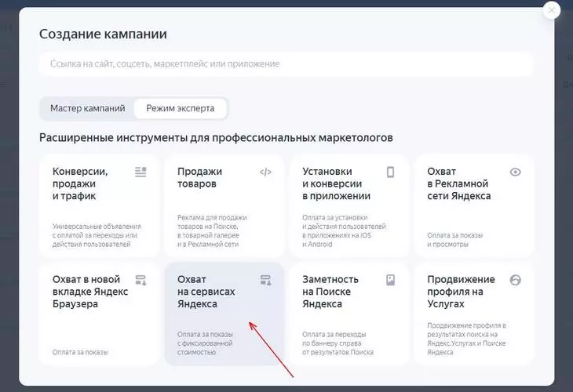Screen dimensions: 573x392
Task: Click text 'Универсальные объявления с оплатой за переходы'
Action: [97, 235]
